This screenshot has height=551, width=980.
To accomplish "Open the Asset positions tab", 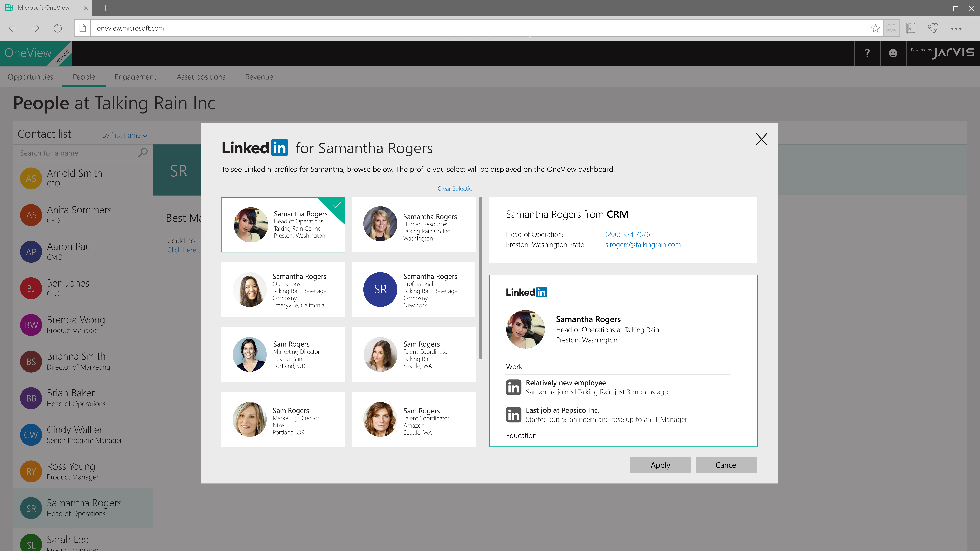I will coord(201,77).
